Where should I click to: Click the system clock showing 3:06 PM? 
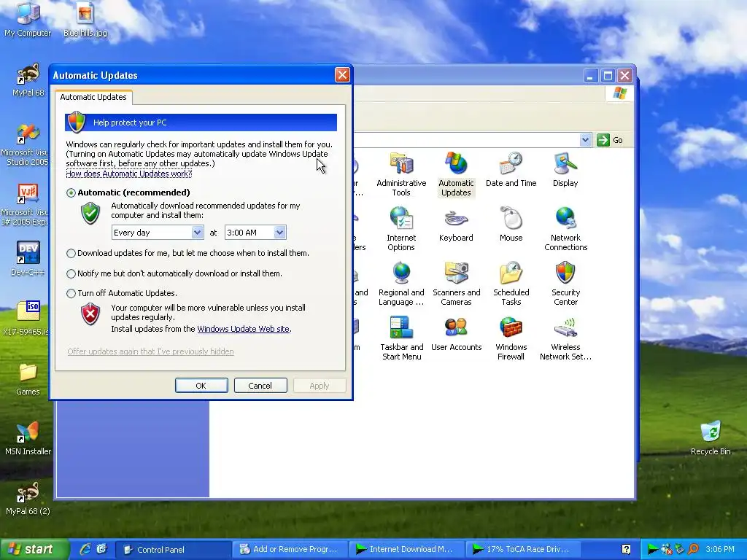click(x=720, y=550)
